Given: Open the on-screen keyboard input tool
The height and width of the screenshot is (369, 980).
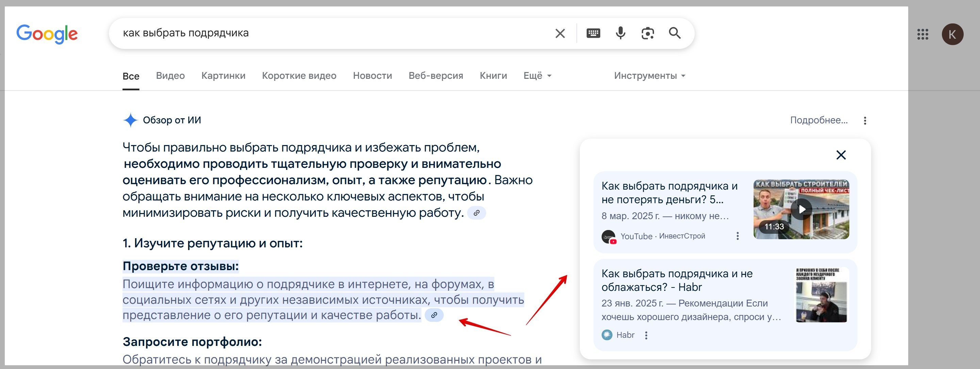Looking at the screenshot, I should (x=593, y=33).
